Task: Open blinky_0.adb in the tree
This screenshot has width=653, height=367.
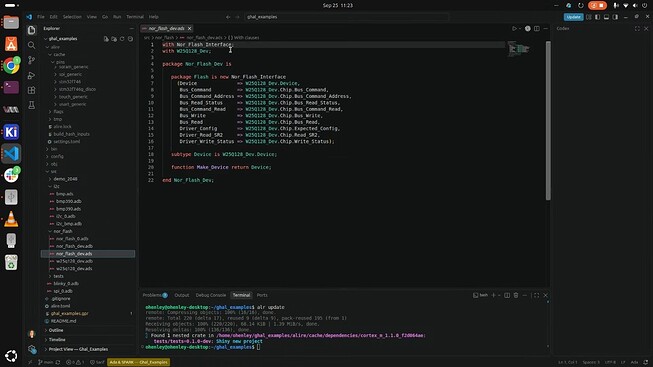Action: tap(66, 284)
